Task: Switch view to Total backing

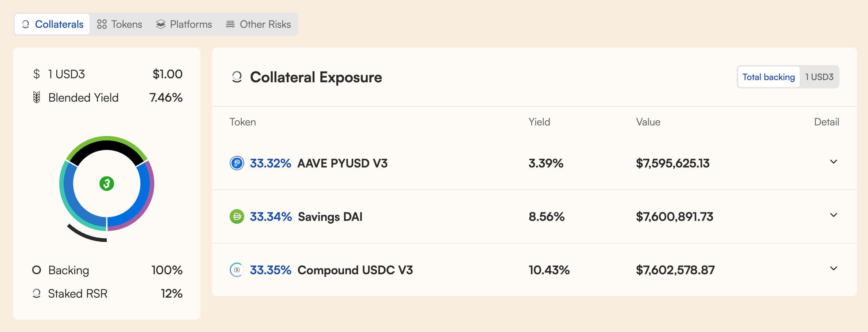Action: (x=769, y=77)
